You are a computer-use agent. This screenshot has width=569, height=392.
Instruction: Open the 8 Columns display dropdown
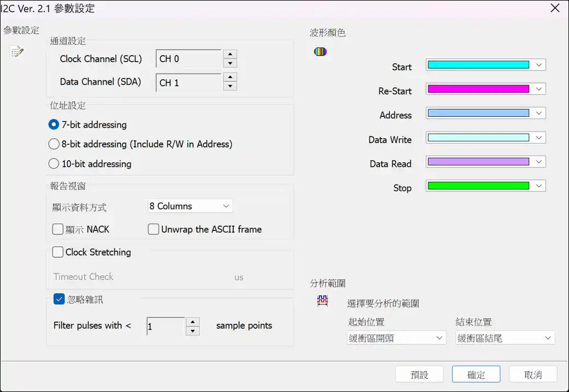tap(190, 206)
